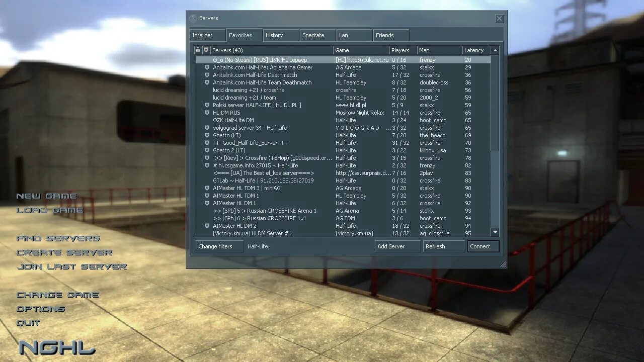Switch to the Internet tab
The height and width of the screenshot is (362, 644).
(208, 35)
